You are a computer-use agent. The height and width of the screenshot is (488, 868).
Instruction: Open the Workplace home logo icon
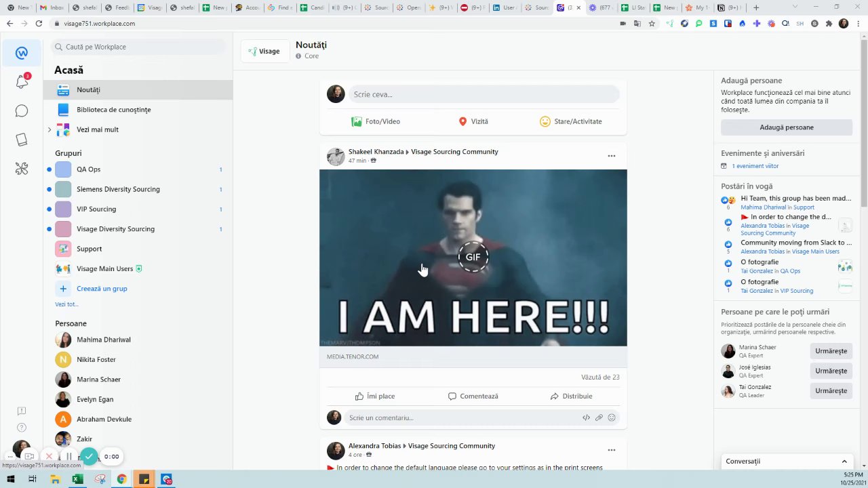click(22, 53)
